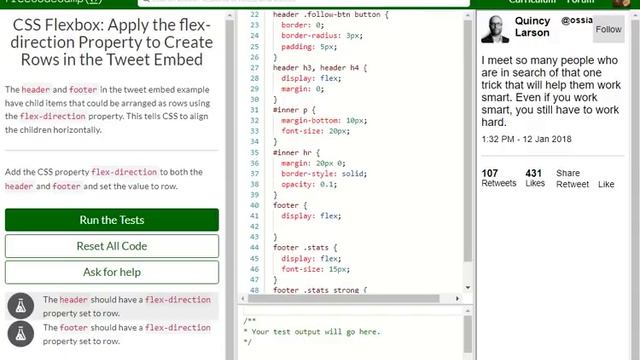This screenshot has width=640, height=360.
Task: Click the code editor's vertical scrollbar thumb
Action: click(468, 141)
